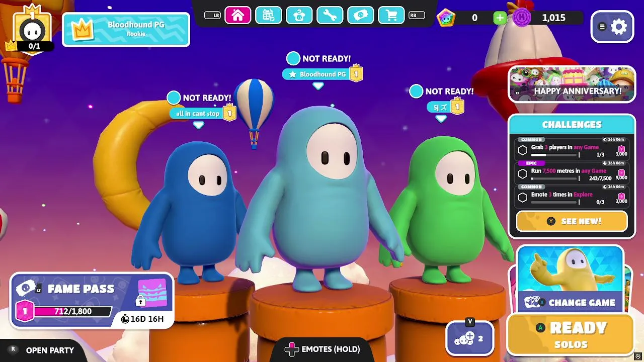Toggle ready circle above all in cant stop
Screen dimensions: 644x362
click(x=174, y=98)
